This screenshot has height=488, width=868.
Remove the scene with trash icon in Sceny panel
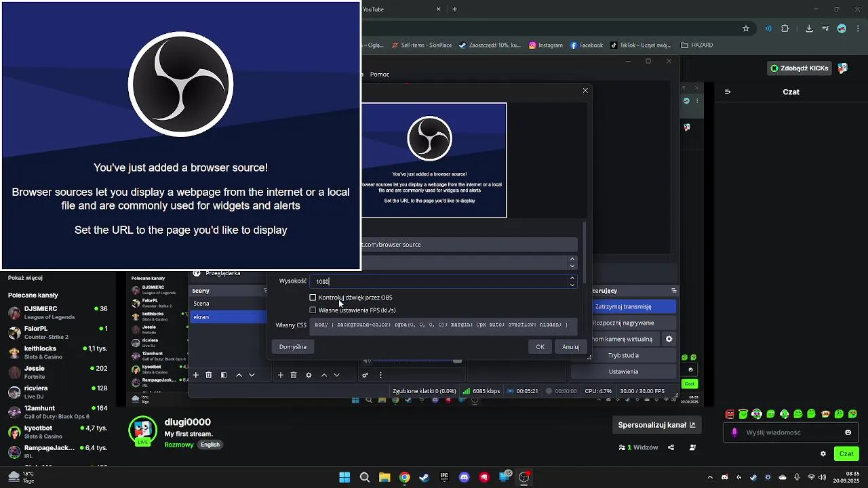(209, 375)
